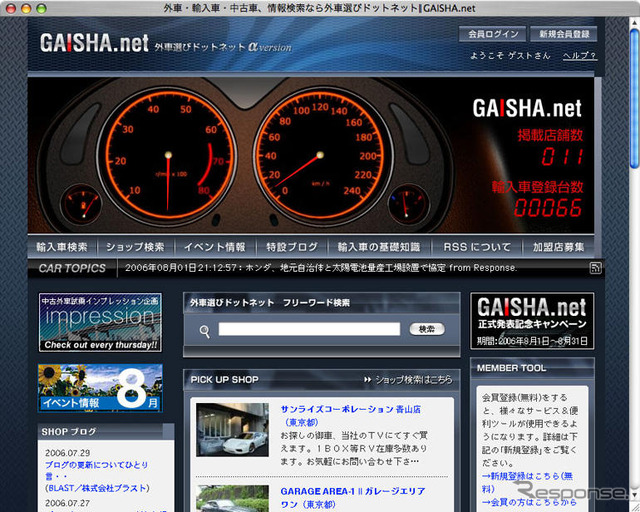The width and height of the screenshot is (640, 512).
Task: Open the イベント情報 menu item
Action: (215, 247)
